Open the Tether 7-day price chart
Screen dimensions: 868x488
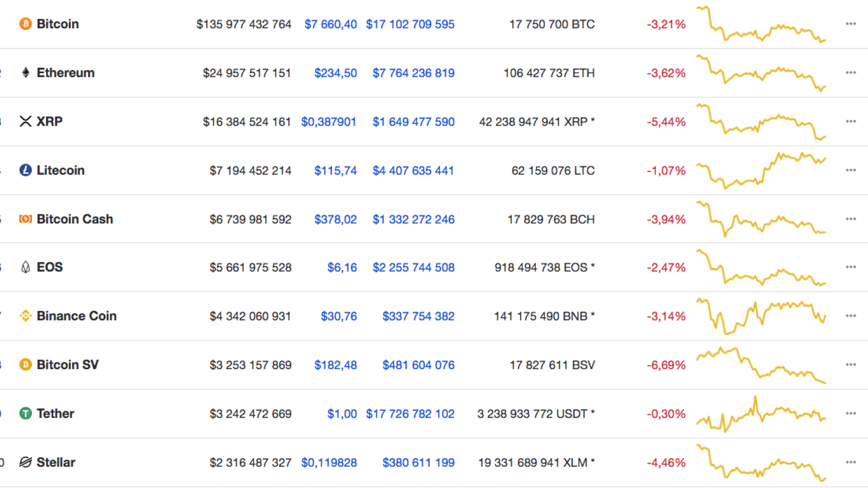(x=761, y=414)
